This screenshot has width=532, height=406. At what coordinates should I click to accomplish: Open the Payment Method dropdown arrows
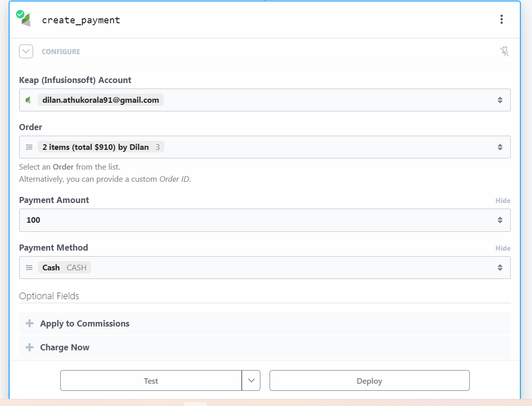[x=500, y=268]
